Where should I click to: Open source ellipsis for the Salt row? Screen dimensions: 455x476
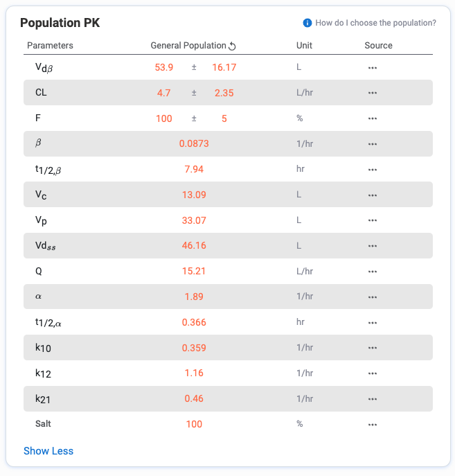click(373, 425)
